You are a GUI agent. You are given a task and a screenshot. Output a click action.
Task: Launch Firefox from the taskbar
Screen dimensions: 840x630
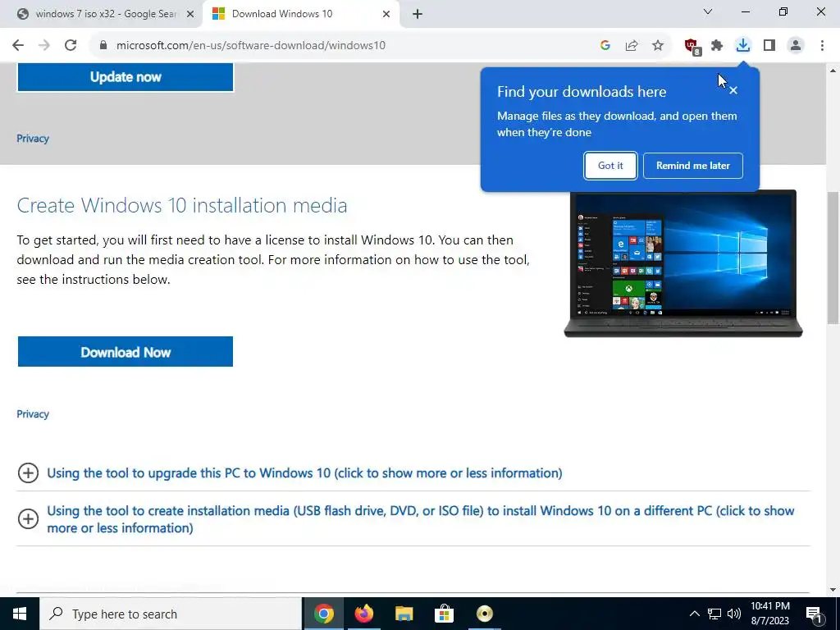point(363,614)
